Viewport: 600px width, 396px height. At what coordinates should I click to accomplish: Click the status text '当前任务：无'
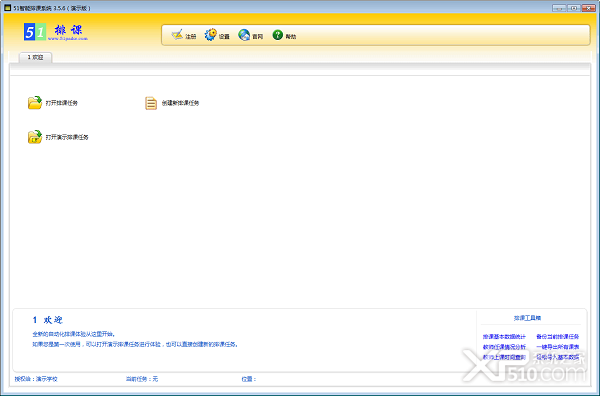click(142, 379)
